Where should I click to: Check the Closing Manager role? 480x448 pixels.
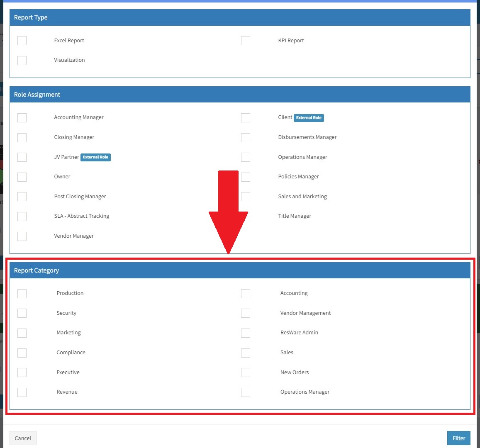pos(22,137)
